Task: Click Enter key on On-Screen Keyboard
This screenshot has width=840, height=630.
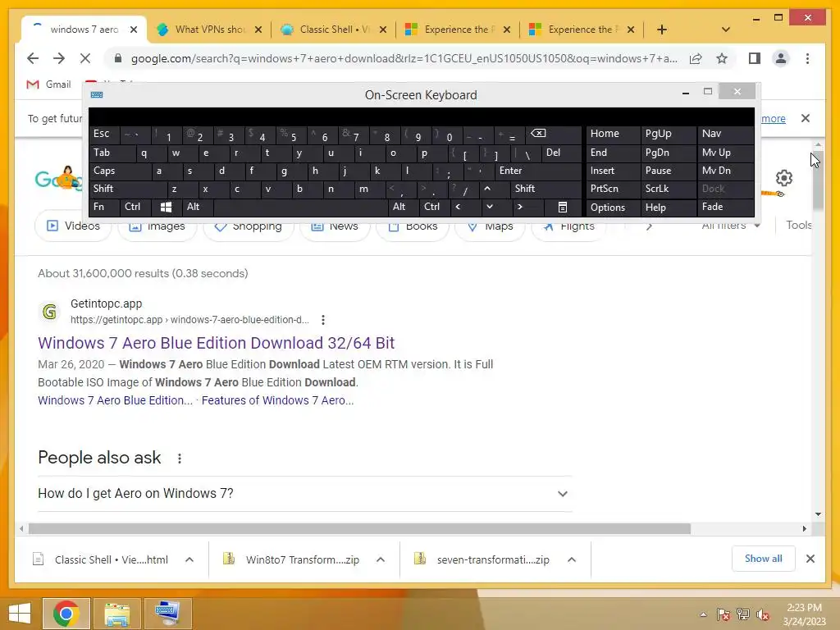Action: pos(538,171)
